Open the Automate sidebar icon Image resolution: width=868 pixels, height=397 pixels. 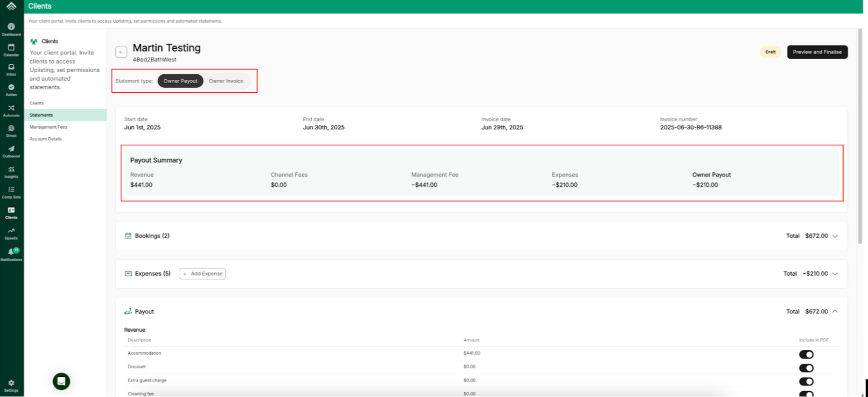pos(11,108)
